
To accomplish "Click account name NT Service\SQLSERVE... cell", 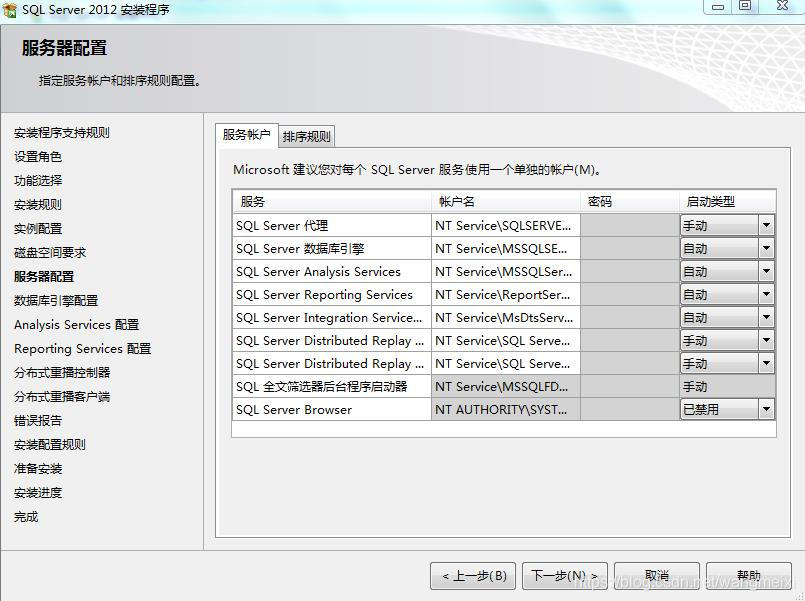I will [x=506, y=225].
